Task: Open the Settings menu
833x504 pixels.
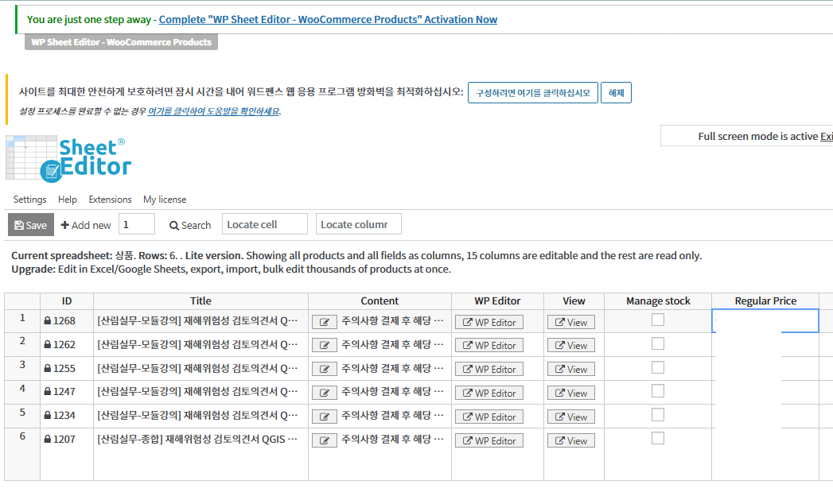Action: [29, 200]
